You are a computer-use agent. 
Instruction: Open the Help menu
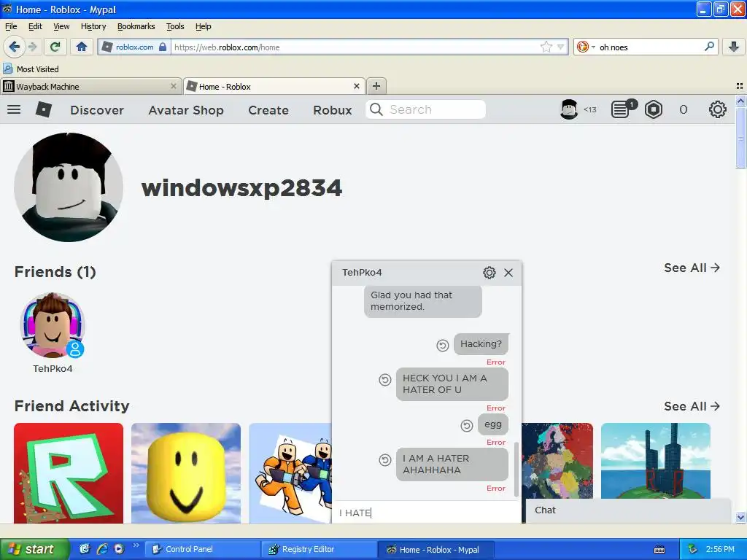click(203, 26)
